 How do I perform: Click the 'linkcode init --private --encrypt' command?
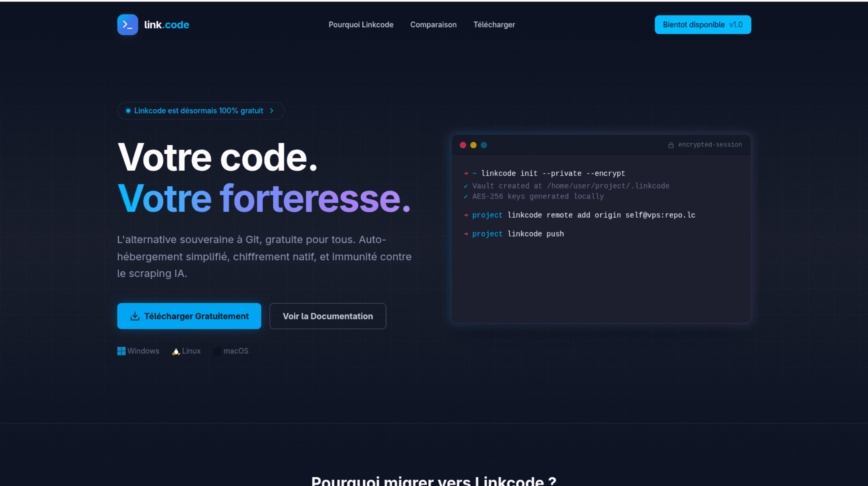point(553,173)
